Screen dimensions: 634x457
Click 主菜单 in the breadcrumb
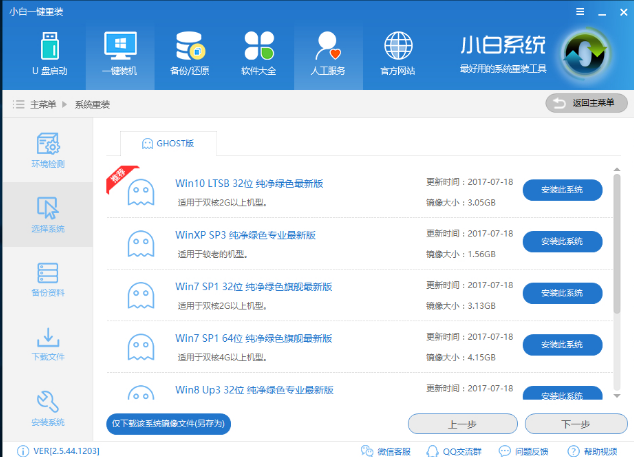tap(41, 104)
